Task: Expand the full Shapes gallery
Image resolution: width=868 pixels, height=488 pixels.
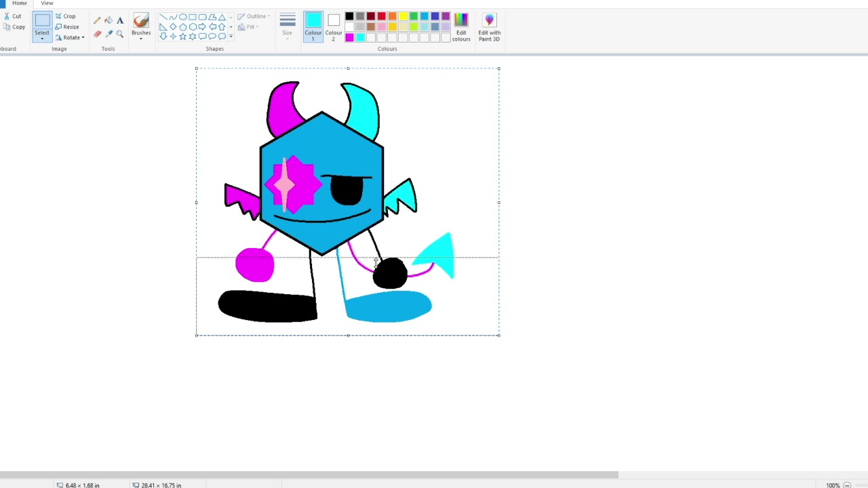Action: tap(231, 37)
